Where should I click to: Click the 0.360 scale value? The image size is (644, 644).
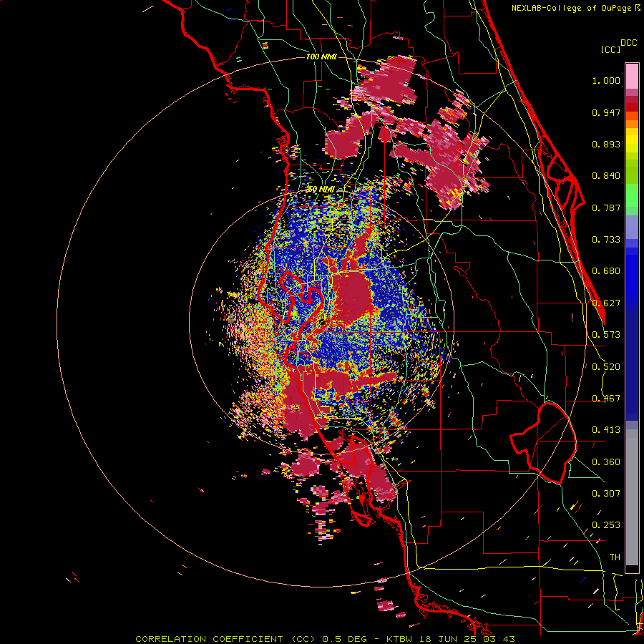(x=606, y=462)
